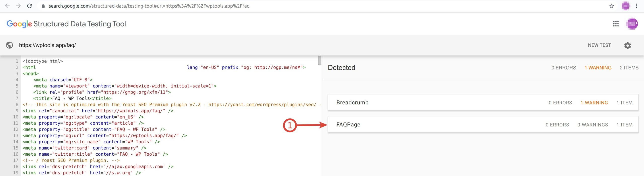Click the profile link gmpg.org line
This screenshot has height=176, width=644.
click(x=102, y=92)
